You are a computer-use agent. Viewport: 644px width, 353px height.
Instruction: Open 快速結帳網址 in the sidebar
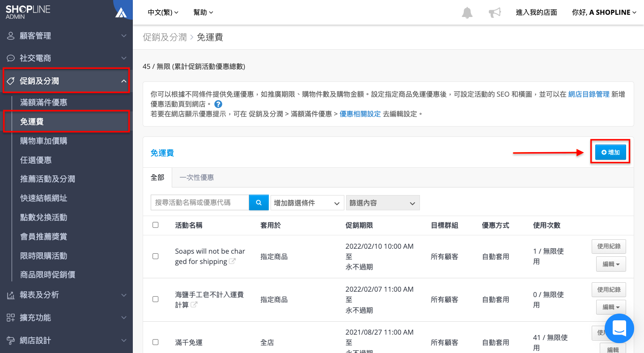[x=44, y=198]
